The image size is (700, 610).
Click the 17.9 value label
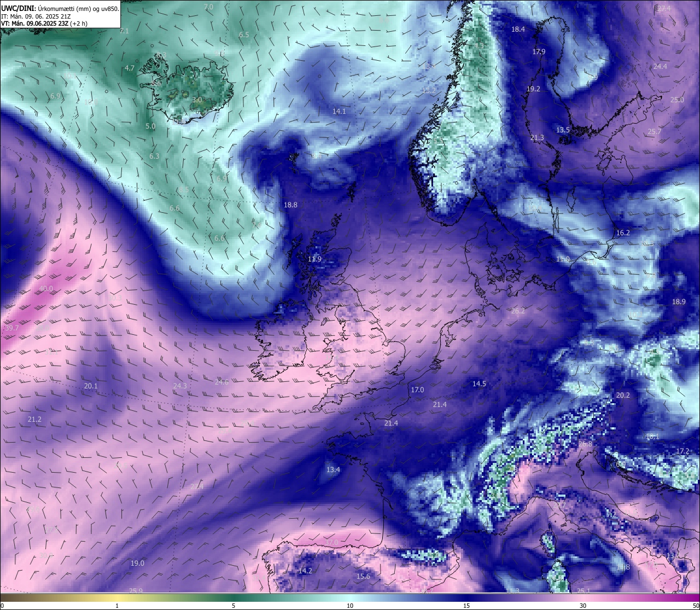(x=539, y=52)
